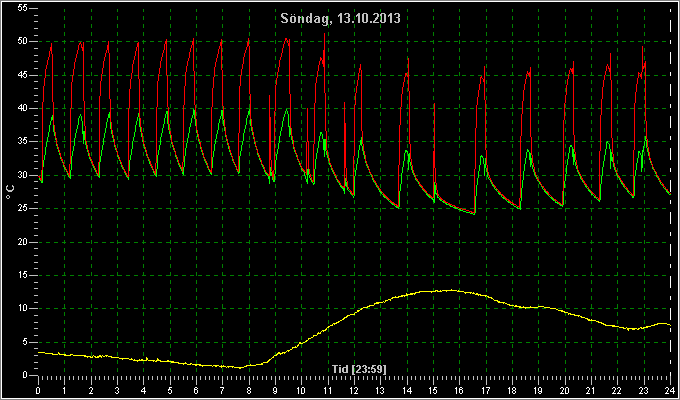
Task: Click the red curve's tallest spike near hour 11
Action: pos(324,35)
